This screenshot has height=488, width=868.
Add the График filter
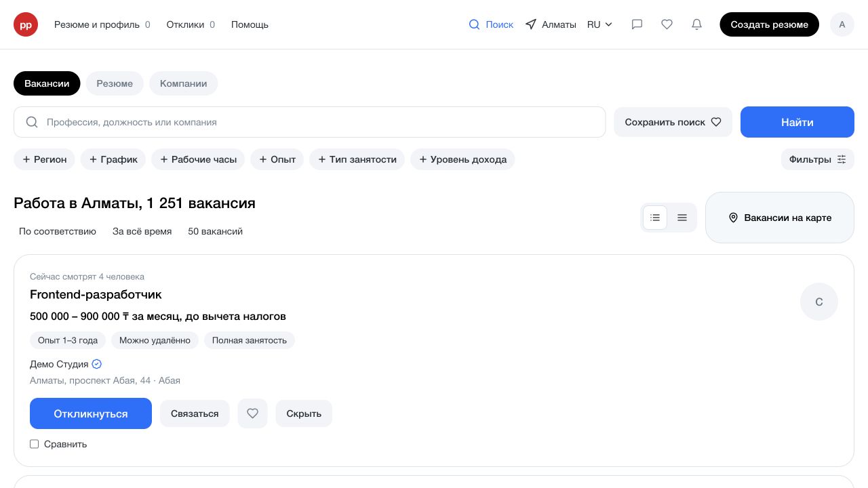113,159
